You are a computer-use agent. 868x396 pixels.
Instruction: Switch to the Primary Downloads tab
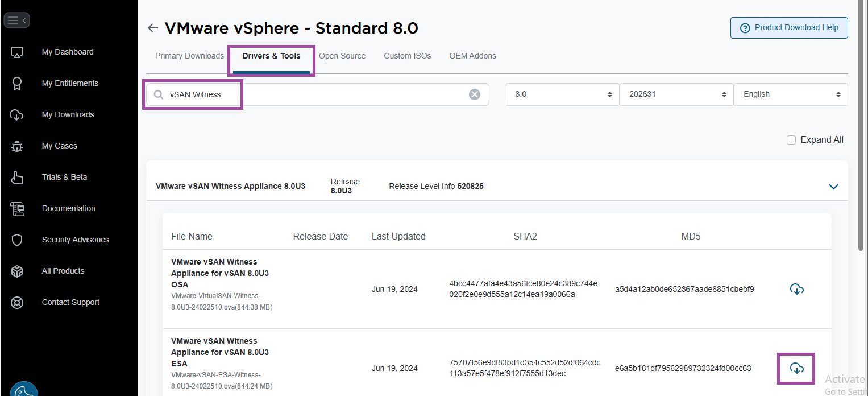[189, 56]
